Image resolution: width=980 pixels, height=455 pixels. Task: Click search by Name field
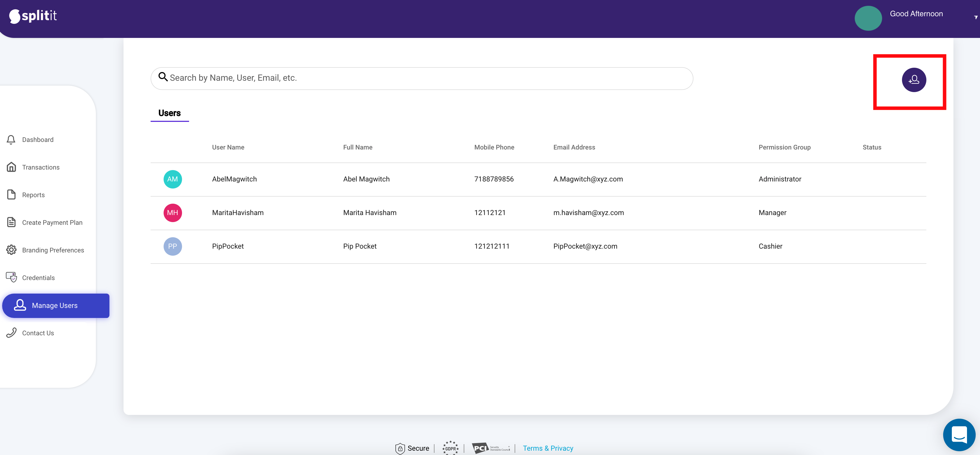(x=421, y=77)
